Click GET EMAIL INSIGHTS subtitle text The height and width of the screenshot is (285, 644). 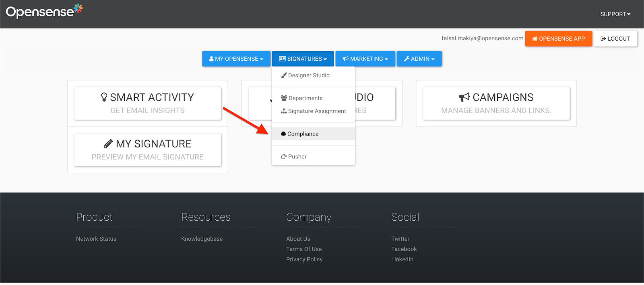(x=147, y=111)
